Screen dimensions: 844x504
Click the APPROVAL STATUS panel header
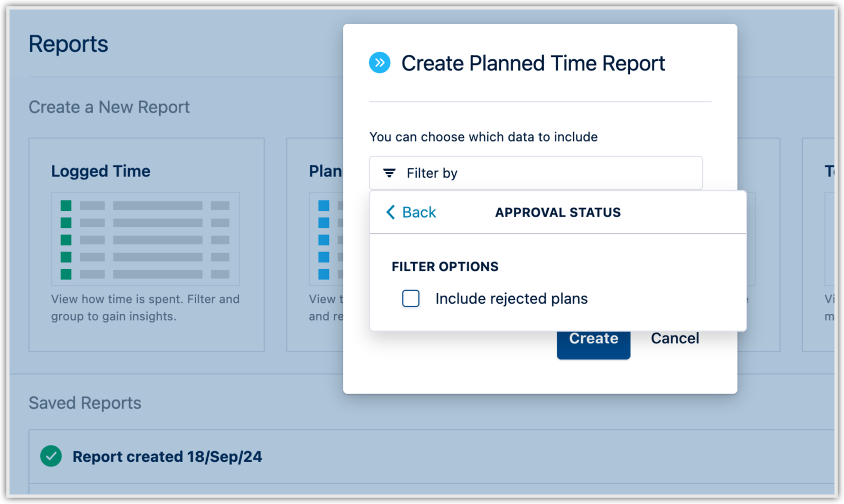tap(557, 212)
